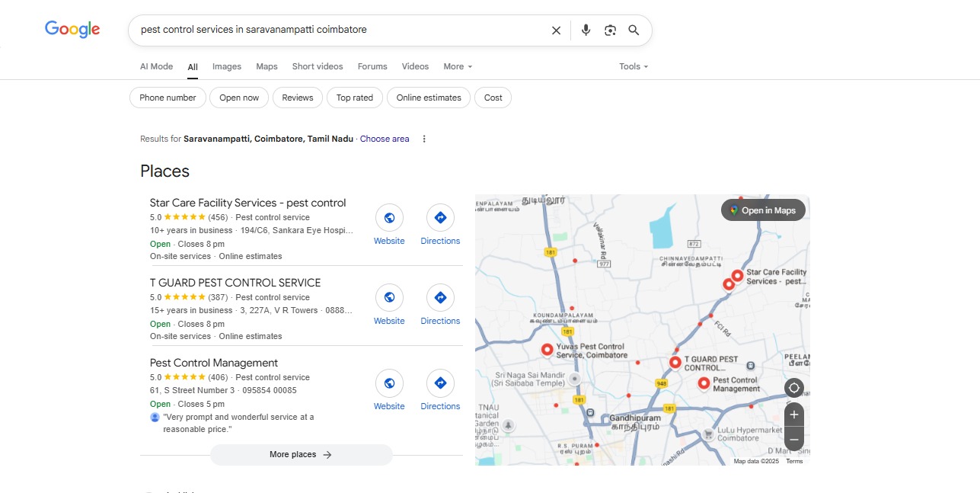980x493 pixels.
Task: Toggle the Open now filter chip
Action: [239, 98]
